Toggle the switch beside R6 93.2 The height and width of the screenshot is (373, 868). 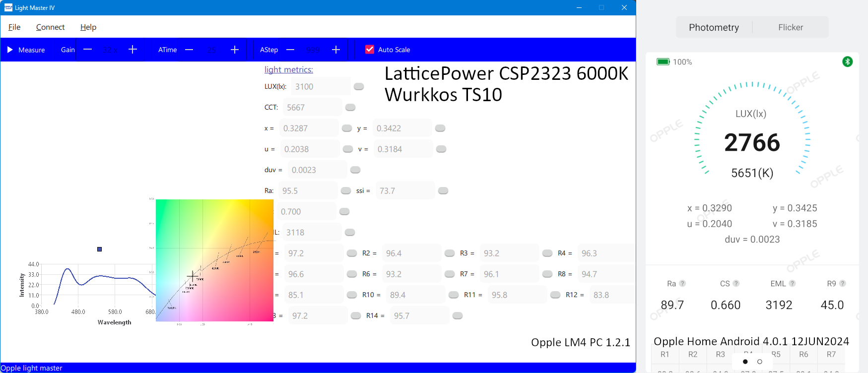pos(450,274)
